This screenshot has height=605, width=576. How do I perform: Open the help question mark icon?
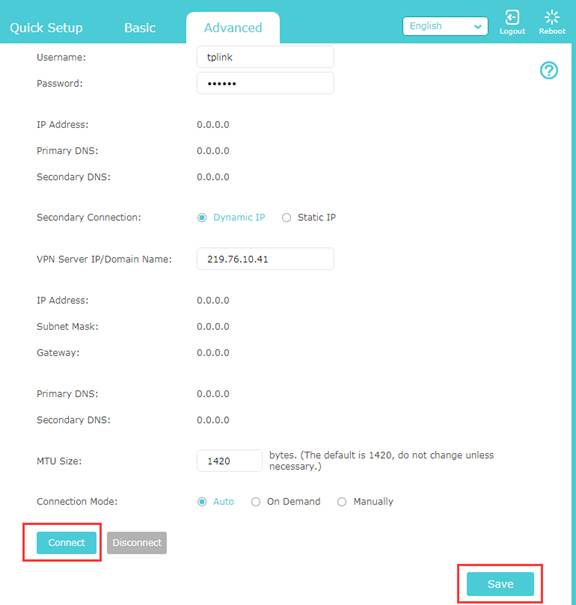[x=549, y=71]
